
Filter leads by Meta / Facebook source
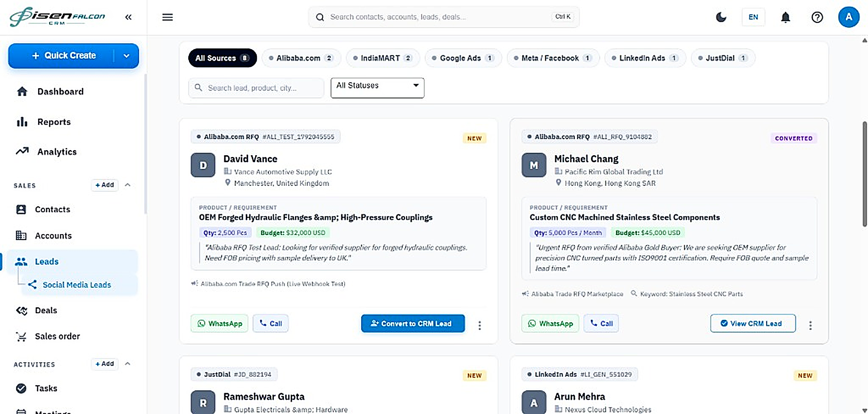click(553, 58)
